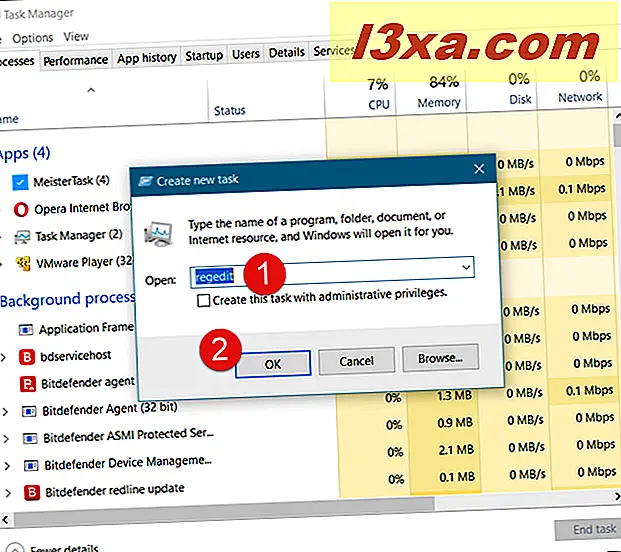Image resolution: width=621 pixels, height=552 pixels.
Task: Collapse the sort arrow above Name column
Action: [91, 90]
